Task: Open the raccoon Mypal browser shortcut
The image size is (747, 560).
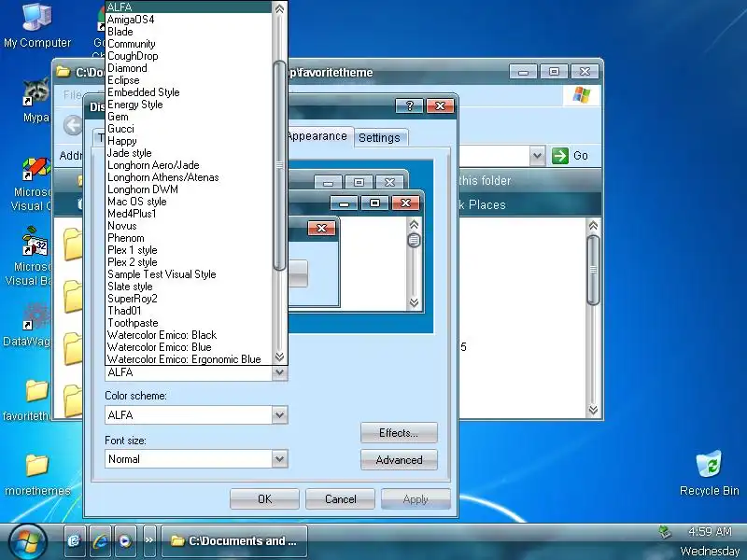Action: click(35, 100)
